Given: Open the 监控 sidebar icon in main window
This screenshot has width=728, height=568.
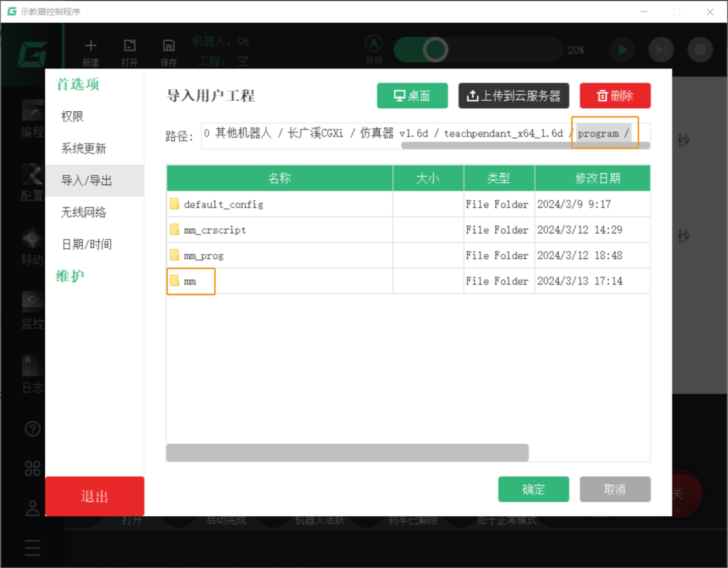Looking at the screenshot, I should (x=32, y=302).
